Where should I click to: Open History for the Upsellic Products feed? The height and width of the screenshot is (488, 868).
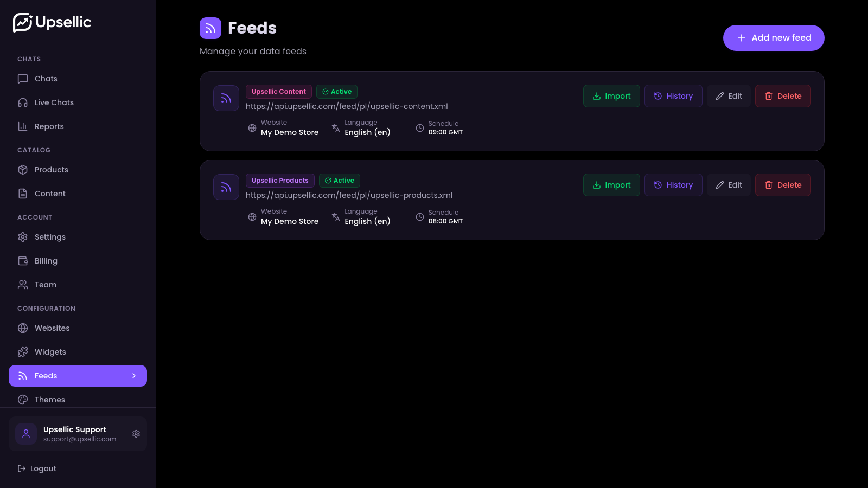click(673, 185)
